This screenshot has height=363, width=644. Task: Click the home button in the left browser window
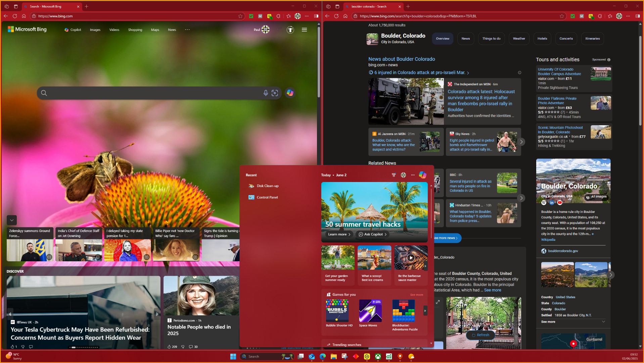click(x=24, y=16)
